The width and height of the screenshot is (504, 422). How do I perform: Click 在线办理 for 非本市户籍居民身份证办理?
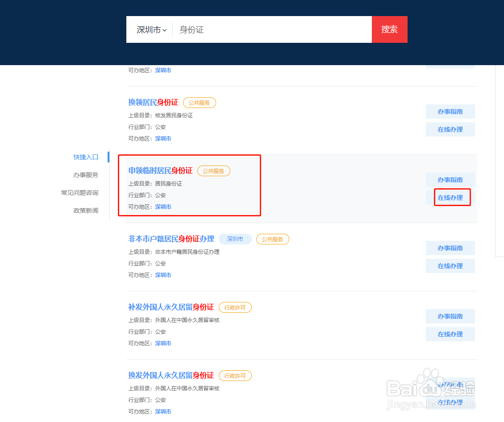450,266
